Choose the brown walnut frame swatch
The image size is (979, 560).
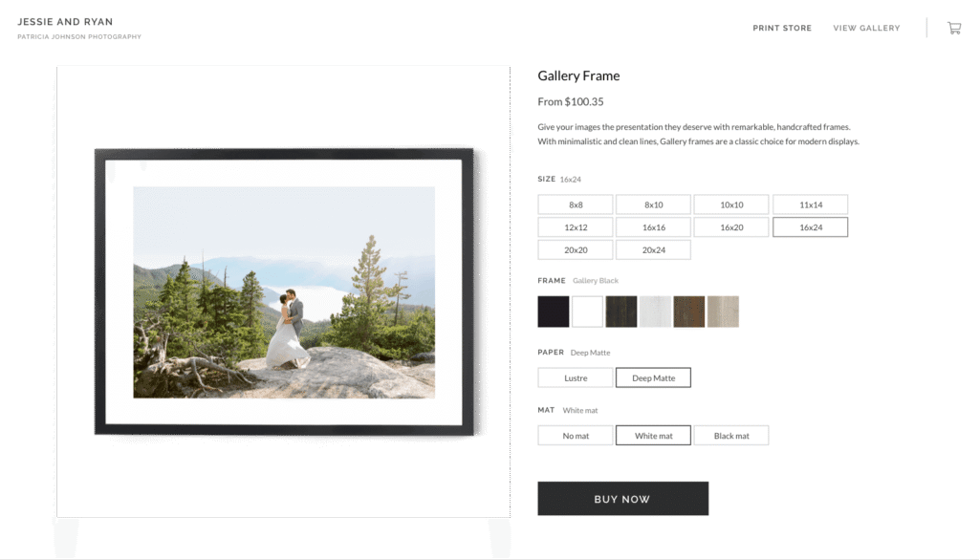tap(688, 312)
